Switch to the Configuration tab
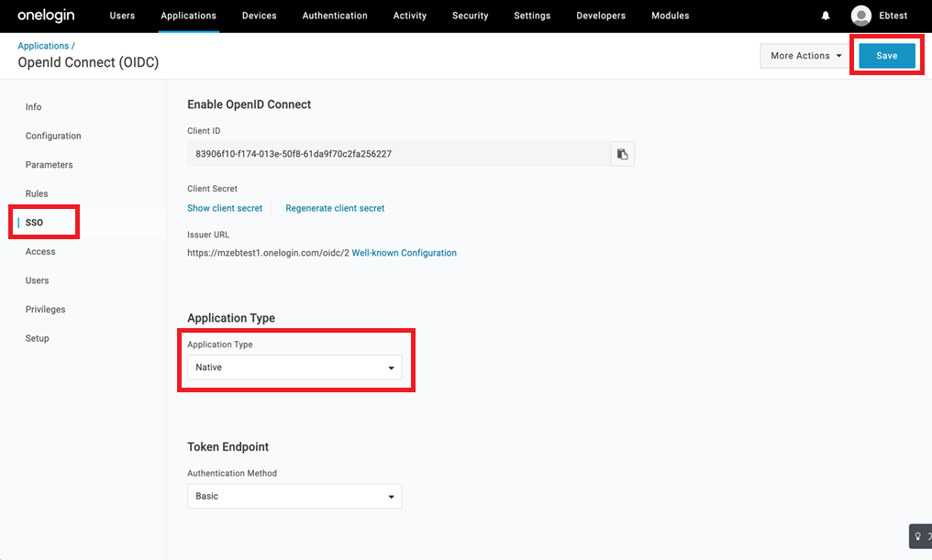The width and height of the screenshot is (932, 560). pos(53,136)
